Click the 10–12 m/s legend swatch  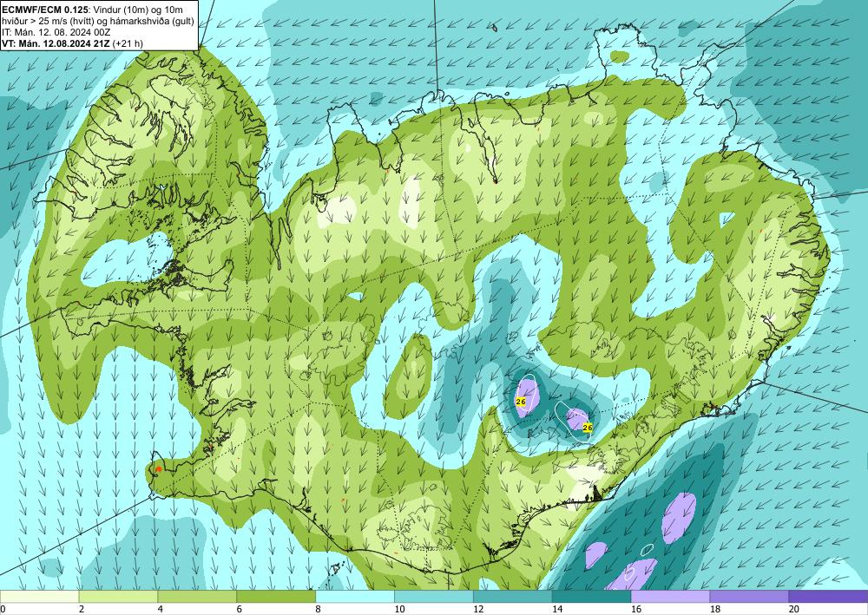pyautogui.click(x=433, y=597)
